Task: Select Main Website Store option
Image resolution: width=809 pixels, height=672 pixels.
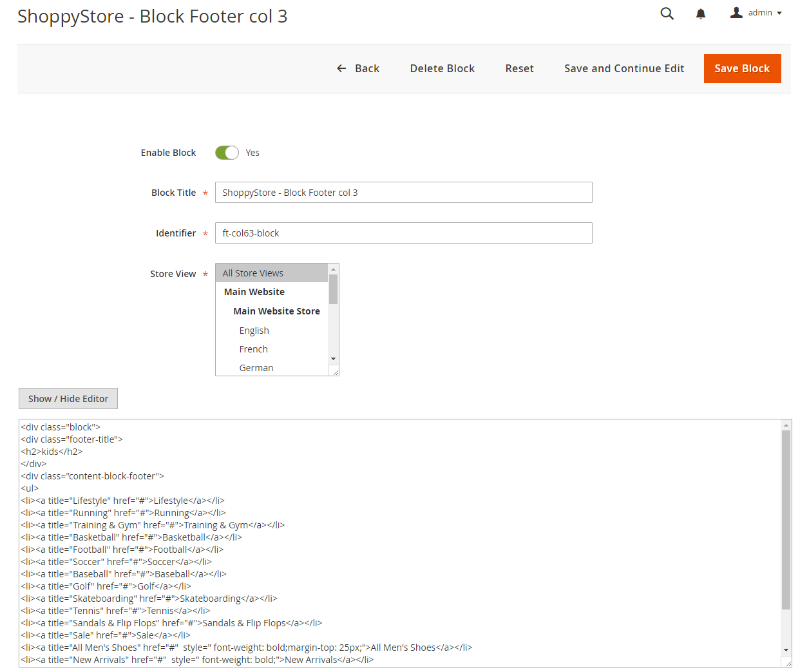Action: point(272,311)
